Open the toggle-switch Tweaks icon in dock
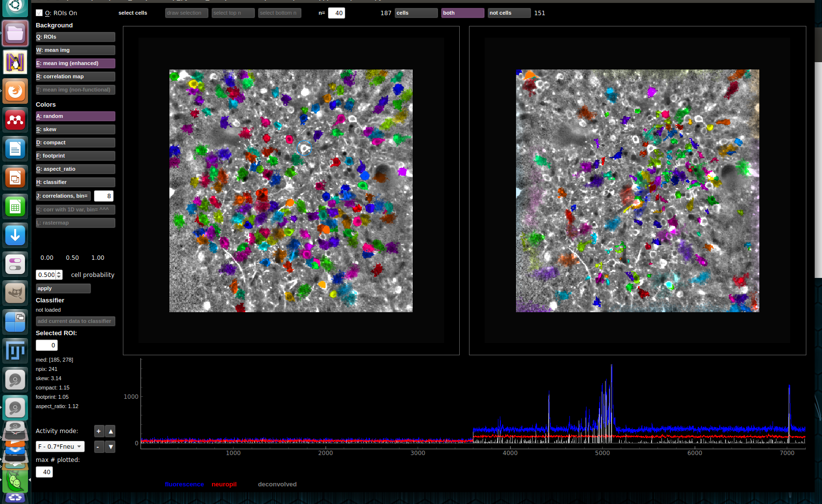Screen dimensions: 822x504 [x=15, y=264]
